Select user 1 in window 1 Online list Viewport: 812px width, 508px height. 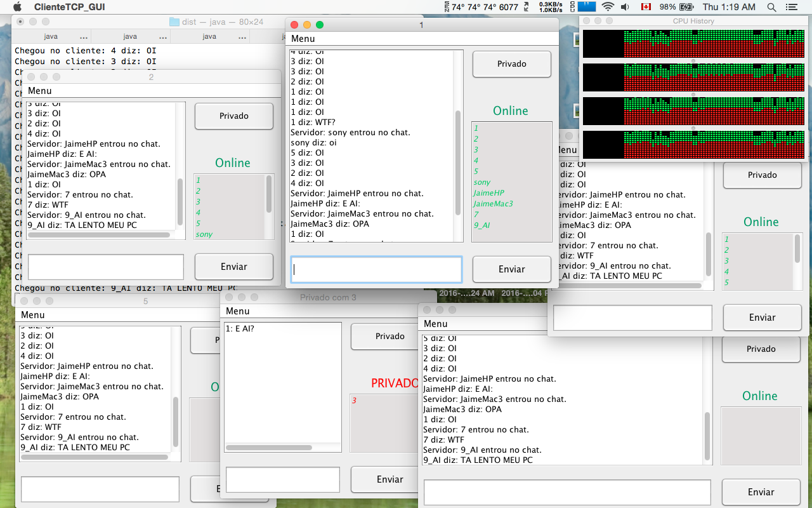pos(476,128)
